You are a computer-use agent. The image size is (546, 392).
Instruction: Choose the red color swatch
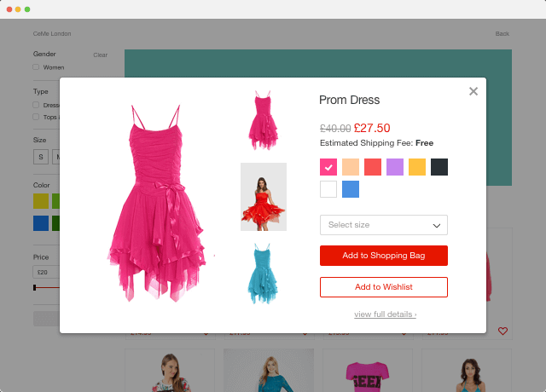[x=373, y=167]
